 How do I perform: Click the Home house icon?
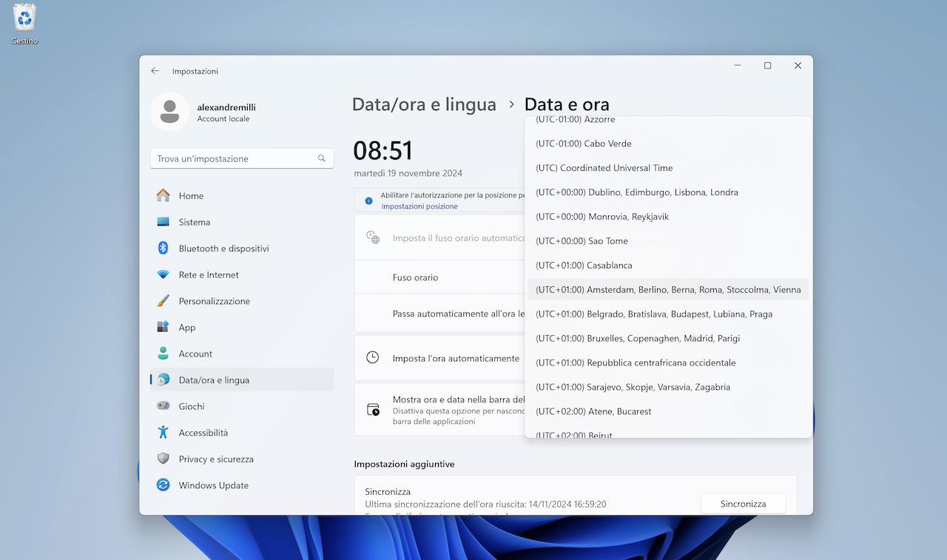coord(164,195)
